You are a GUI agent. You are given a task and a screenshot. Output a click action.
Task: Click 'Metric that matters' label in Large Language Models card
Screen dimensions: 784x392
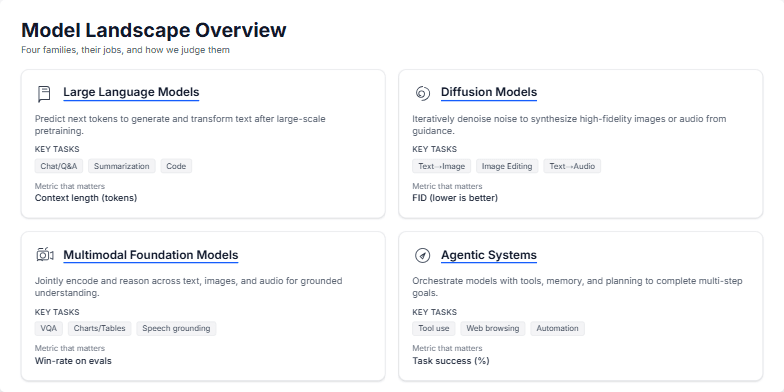(70, 186)
